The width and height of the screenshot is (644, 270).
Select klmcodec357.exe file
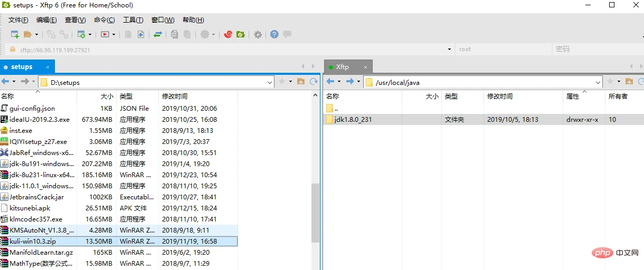pos(119,219)
